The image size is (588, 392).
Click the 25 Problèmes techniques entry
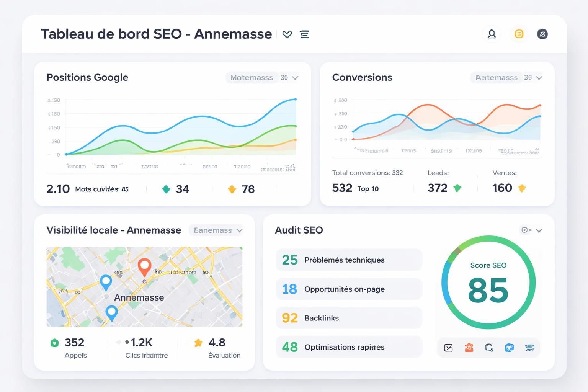tap(348, 260)
